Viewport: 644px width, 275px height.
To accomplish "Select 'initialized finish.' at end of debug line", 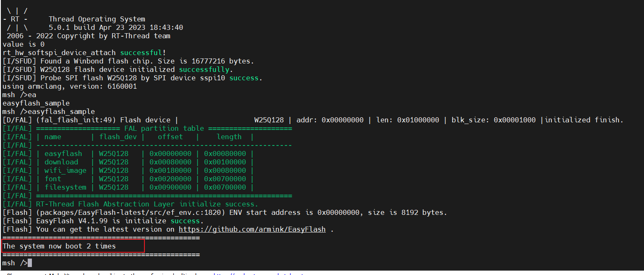I will pyautogui.click(x=584, y=120).
